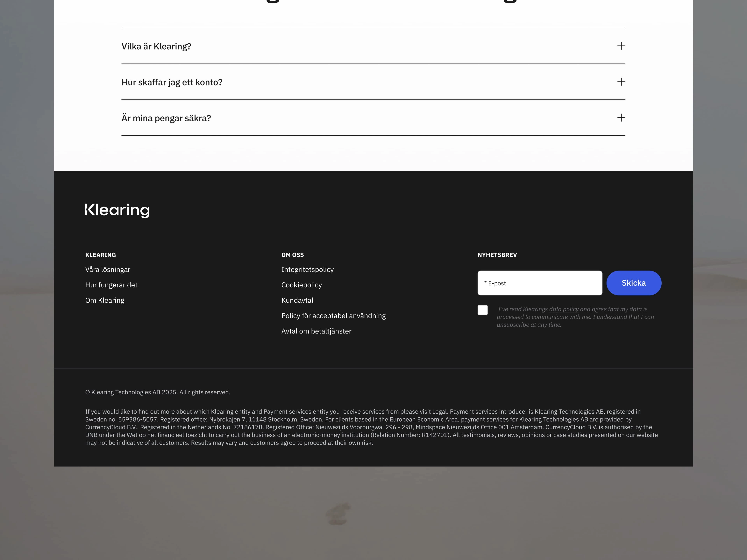Focus the E-post newsletter input field
This screenshot has height=560, width=747.
[x=540, y=283]
